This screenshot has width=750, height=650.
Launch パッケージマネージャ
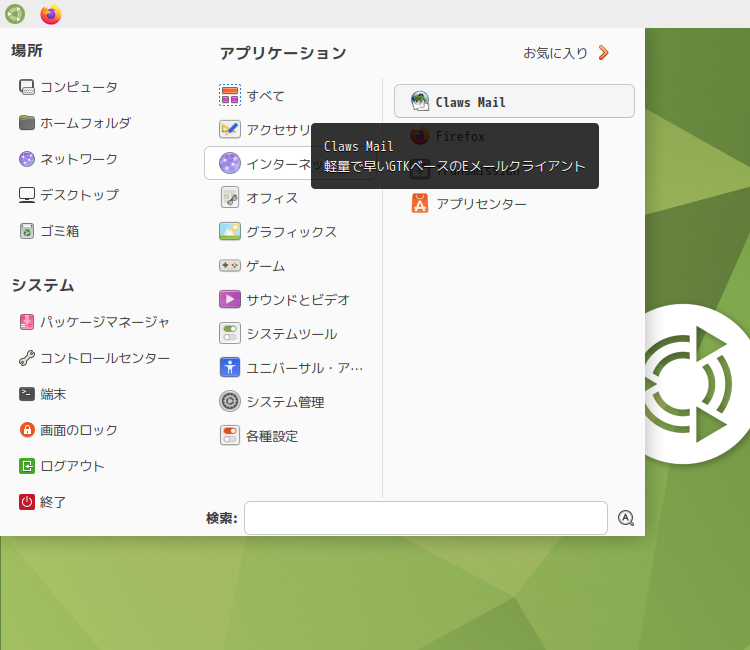[x=94, y=322]
